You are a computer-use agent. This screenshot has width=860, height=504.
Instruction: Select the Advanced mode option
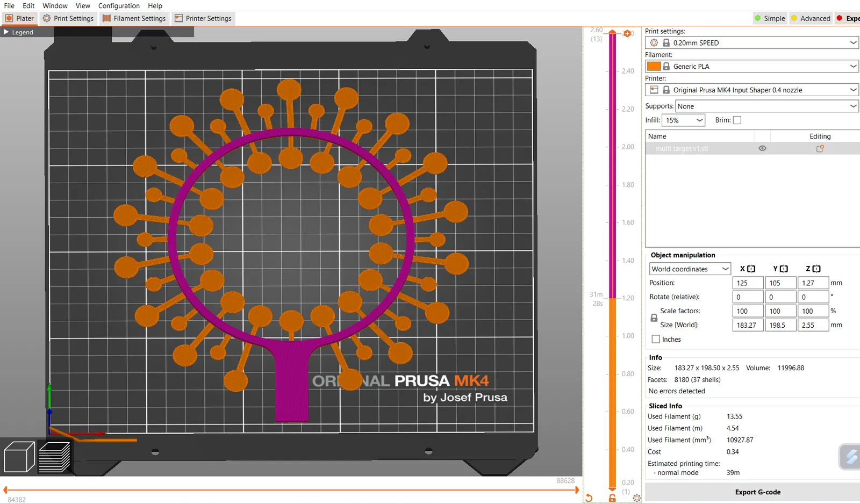click(811, 18)
